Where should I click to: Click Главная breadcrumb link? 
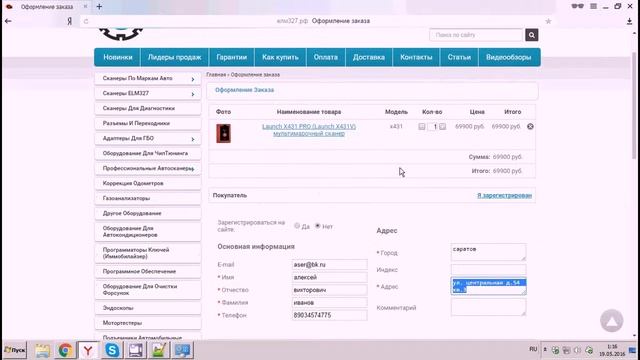pyautogui.click(x=216, y=75)
